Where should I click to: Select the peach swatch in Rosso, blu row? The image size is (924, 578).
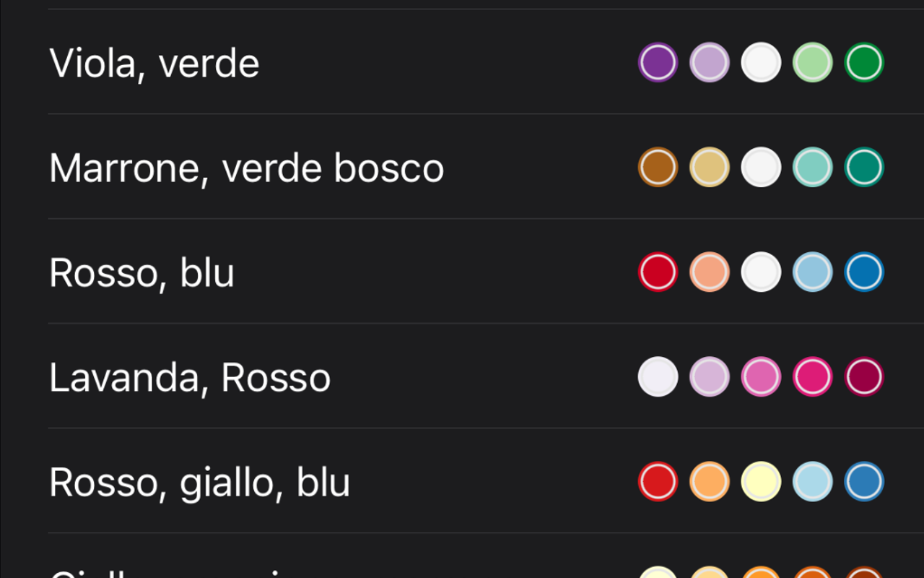pyautogui.click(x=709, y=272)
